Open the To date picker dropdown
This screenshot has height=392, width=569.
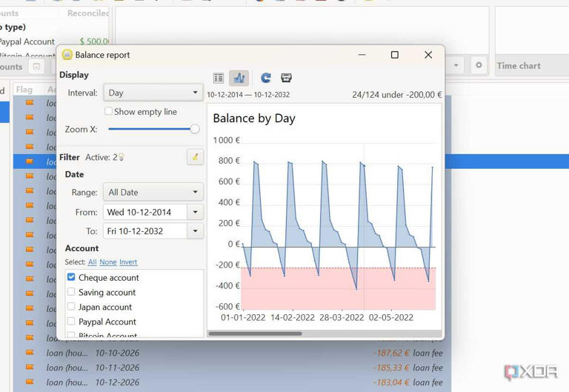[196, 231]
